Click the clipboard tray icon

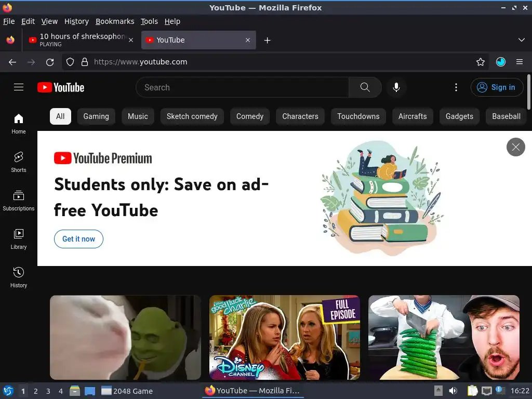(472, 391)
